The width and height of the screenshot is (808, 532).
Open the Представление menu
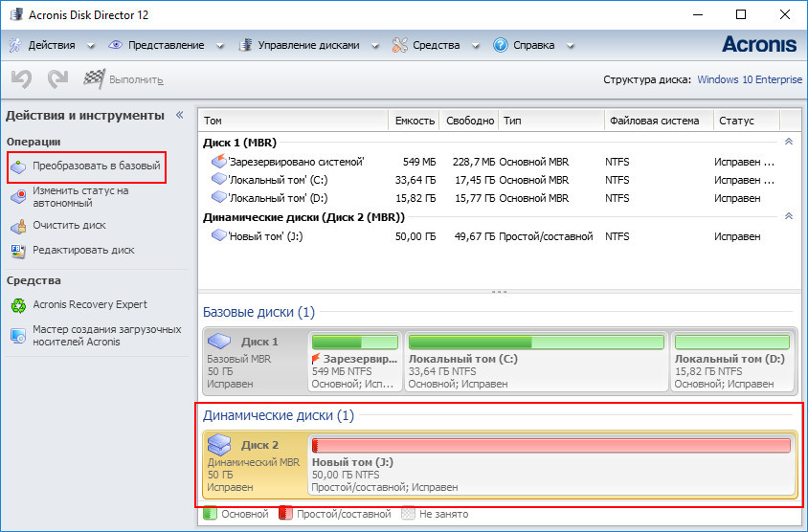coord(166,45)
